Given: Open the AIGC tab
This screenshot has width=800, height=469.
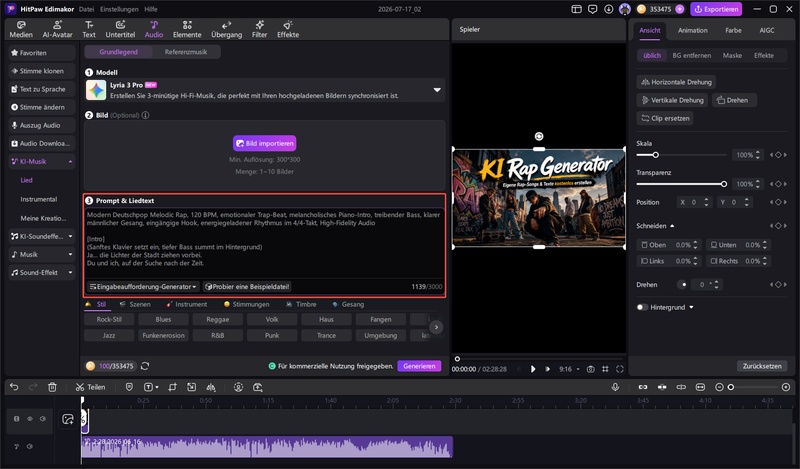Looking at the screenshot, I should (766, 30).
